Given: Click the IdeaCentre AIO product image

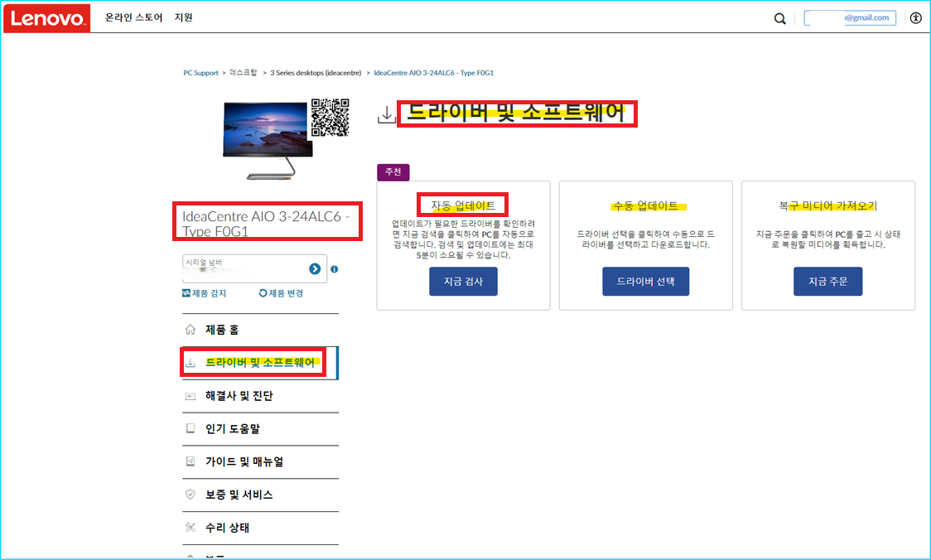Looking at the screenshot, I should pyautogui.click(x=268, y=140).
